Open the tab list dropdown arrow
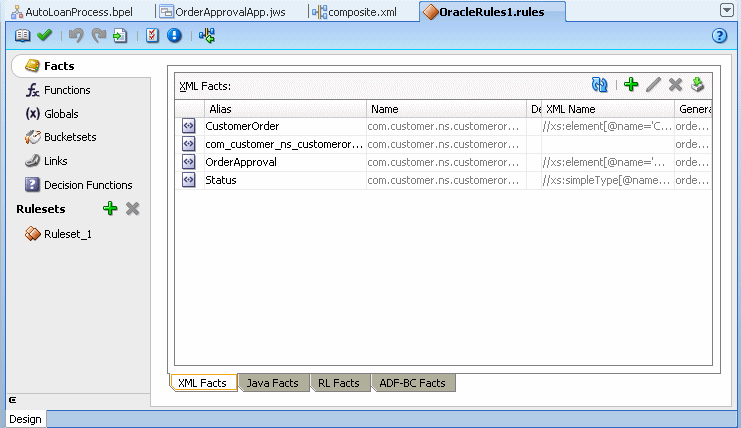Screen dimensions: 741x428 point(727,10)
